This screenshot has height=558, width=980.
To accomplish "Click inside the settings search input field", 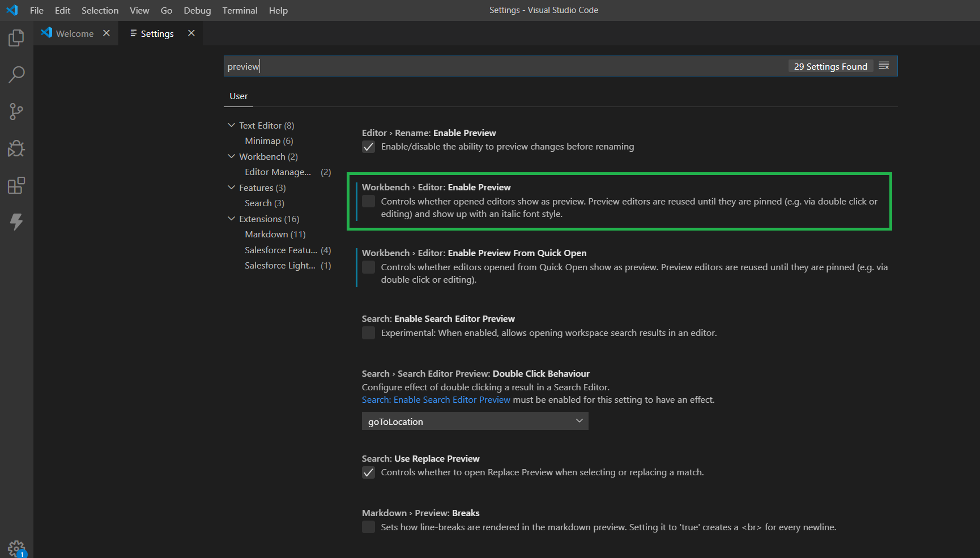I will [397, 66].
